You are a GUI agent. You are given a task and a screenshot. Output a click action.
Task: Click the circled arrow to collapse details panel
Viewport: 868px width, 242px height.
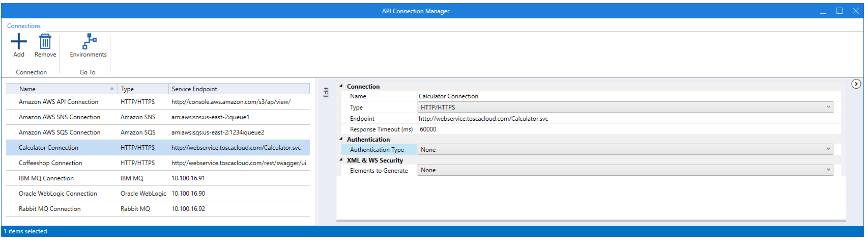tap(856, 84)
